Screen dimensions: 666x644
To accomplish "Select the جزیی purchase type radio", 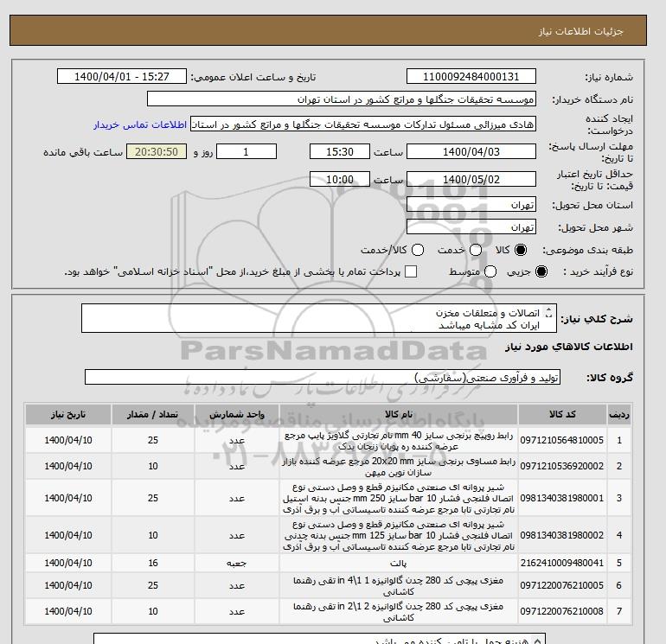I will (541, 271).
